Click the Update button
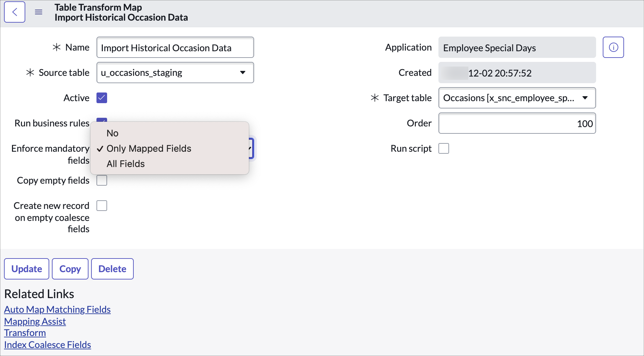 tap(27, 268)
